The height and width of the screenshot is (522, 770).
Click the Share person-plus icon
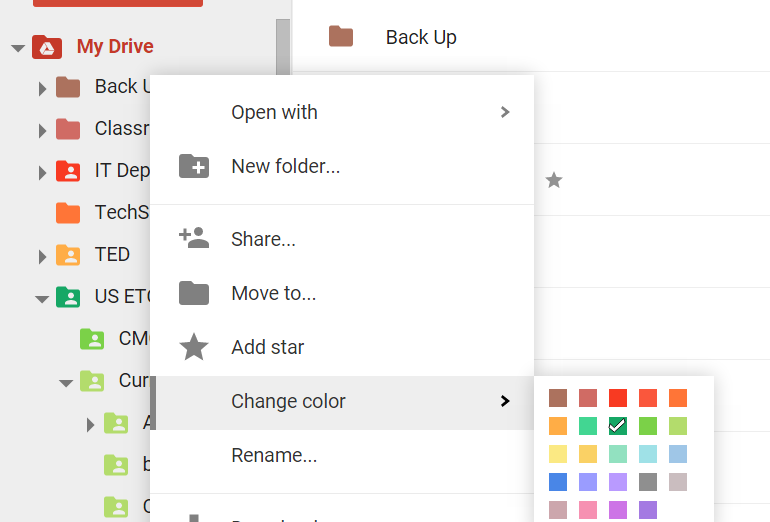(x=193, y=238)
